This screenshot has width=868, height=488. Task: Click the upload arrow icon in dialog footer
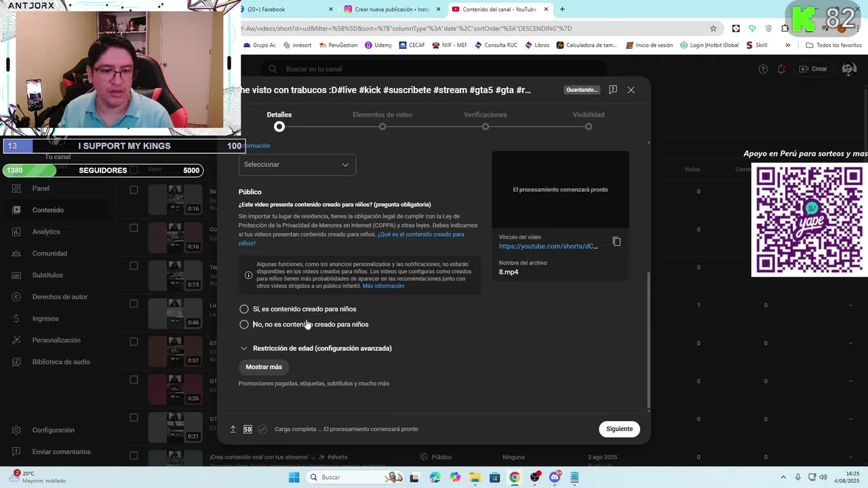(x=233, y=429)
